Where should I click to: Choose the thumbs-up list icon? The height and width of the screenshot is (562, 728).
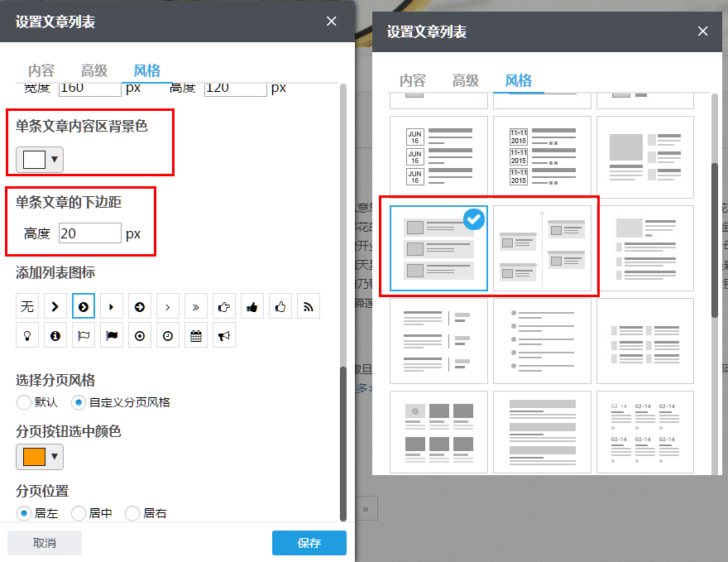click(252, 305)
